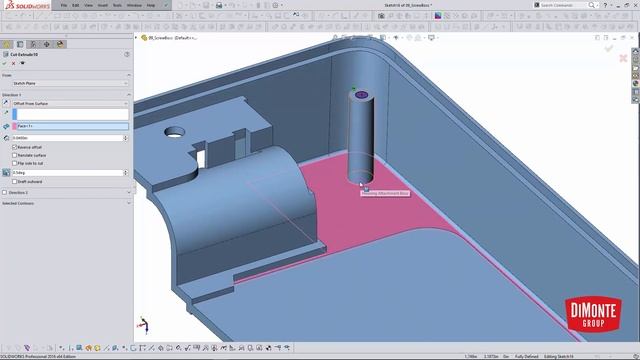Open the top task pane tab icon
The width and height of the screenshot is (640, 360).
click(x=636, y=52)
